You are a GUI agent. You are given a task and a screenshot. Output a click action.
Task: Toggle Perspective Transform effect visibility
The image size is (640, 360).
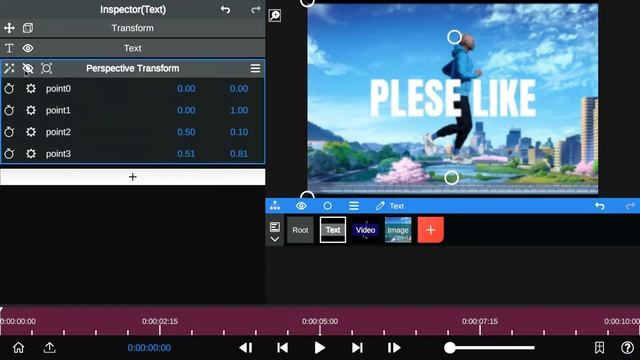(x=28, y=68)
